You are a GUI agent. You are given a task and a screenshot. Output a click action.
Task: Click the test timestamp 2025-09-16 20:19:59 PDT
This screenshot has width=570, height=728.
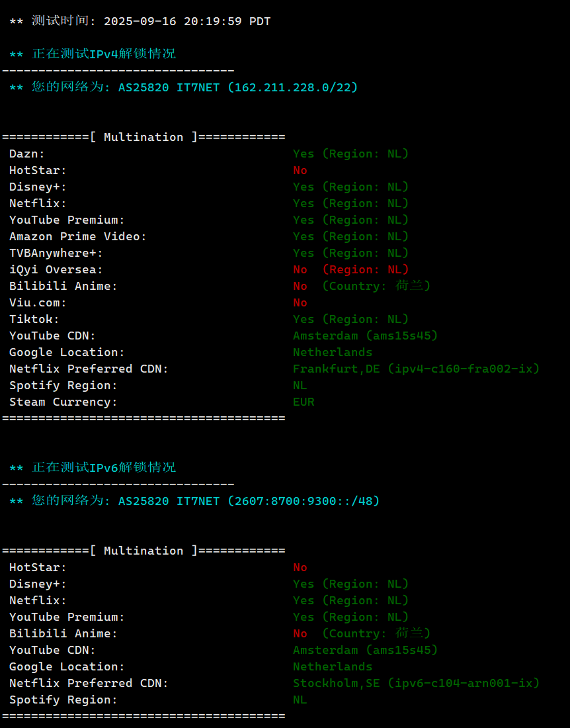tap(187, 21)
